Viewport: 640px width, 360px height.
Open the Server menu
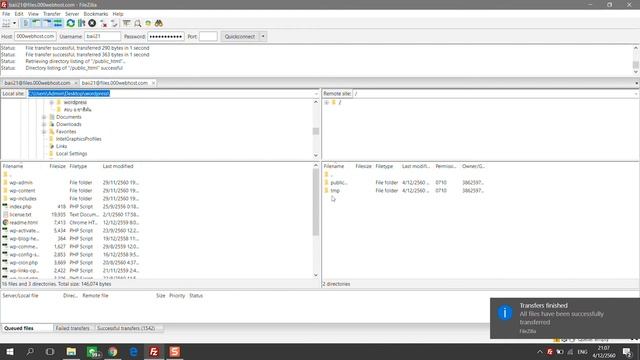pos(72,14)
